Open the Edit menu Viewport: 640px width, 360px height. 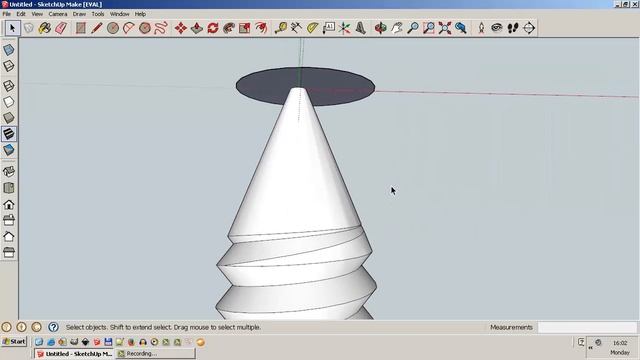(21, 14)
